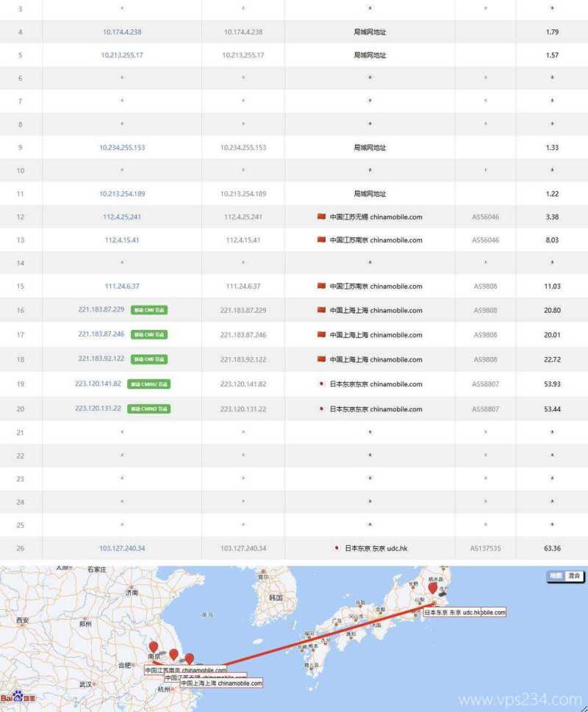This screenshot has height=712, width=588.
Task: Click the Shanghai red map marker
Action: (190, 660)
